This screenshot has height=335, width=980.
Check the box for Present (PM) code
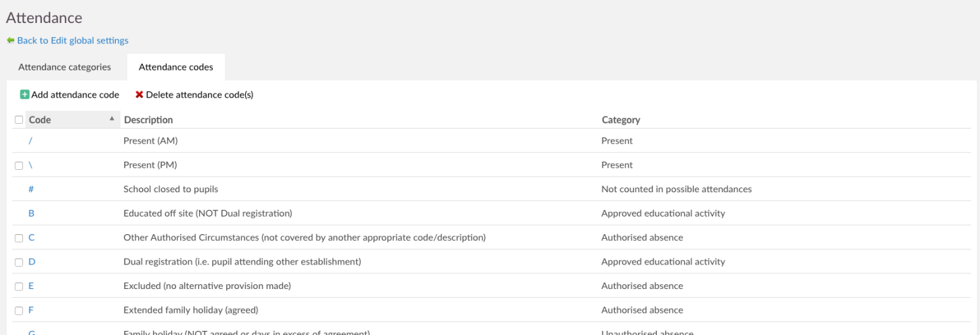(x=19, y=165)
